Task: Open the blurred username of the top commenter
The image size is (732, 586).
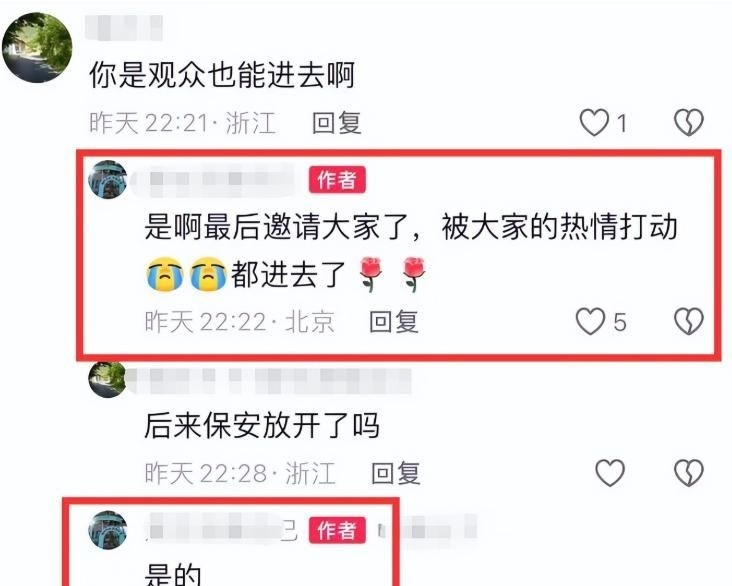Action: 124,28
